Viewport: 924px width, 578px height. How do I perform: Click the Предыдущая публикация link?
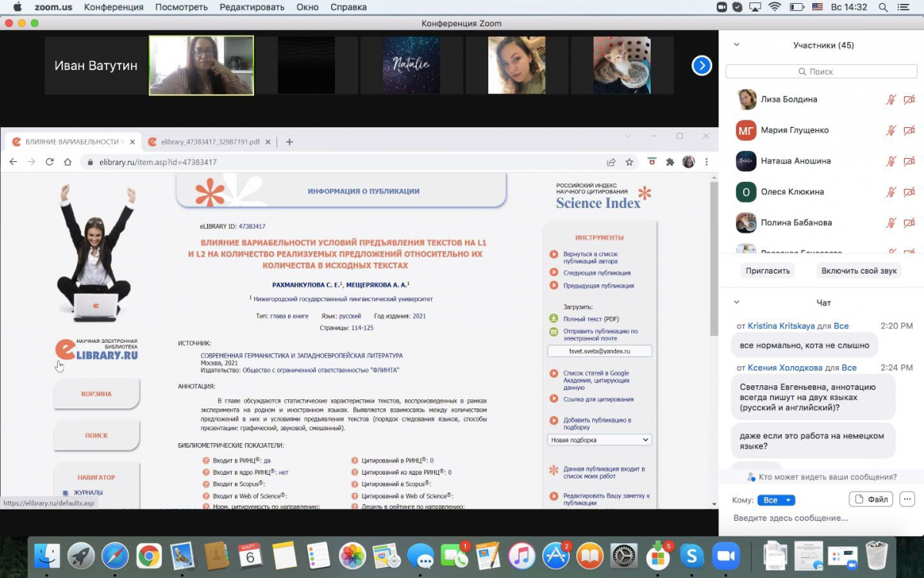[598, 285]
